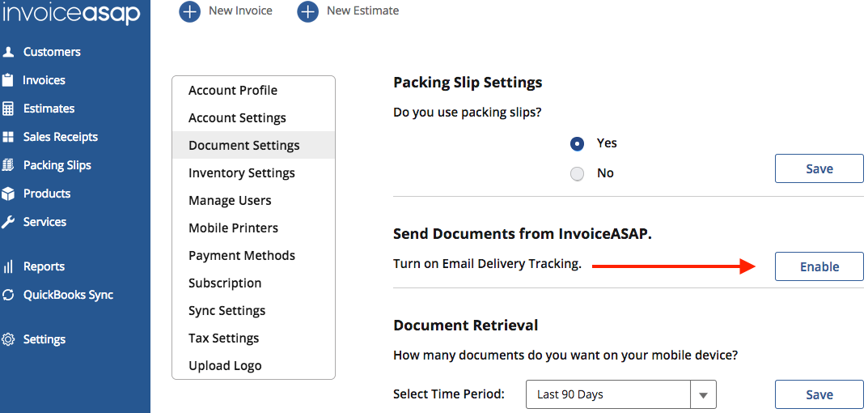
Task: Click the Invoices clipboard icon
Action: [x=8, y=80]
